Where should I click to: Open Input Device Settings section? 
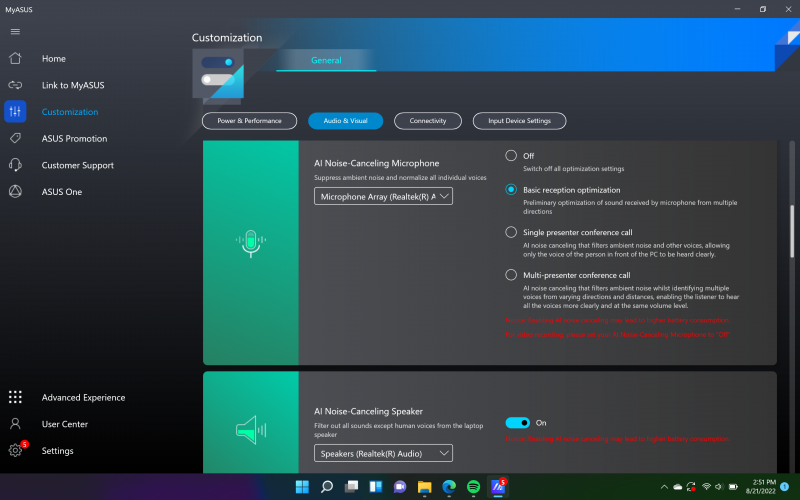[x=519, y=121]
